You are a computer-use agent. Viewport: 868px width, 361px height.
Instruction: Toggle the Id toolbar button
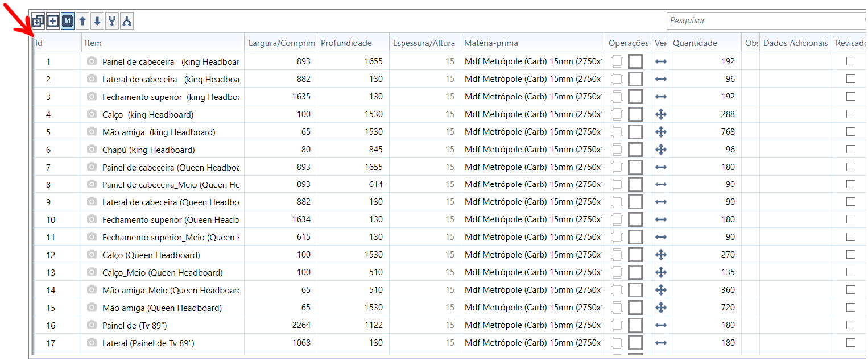coord(68,21)
